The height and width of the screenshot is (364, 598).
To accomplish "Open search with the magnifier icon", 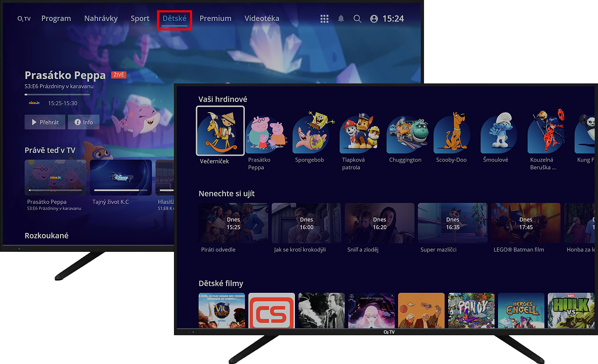I will click(357, 18).
